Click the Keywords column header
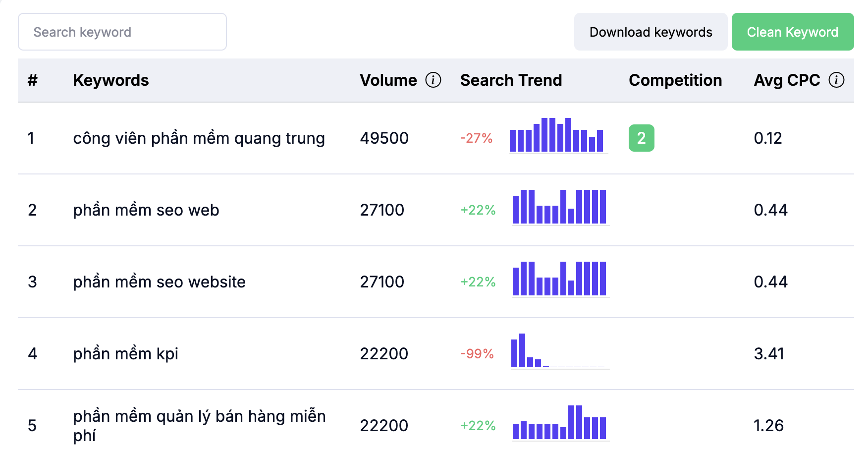Viewport: 868px width, 452px height. point(111,80)
